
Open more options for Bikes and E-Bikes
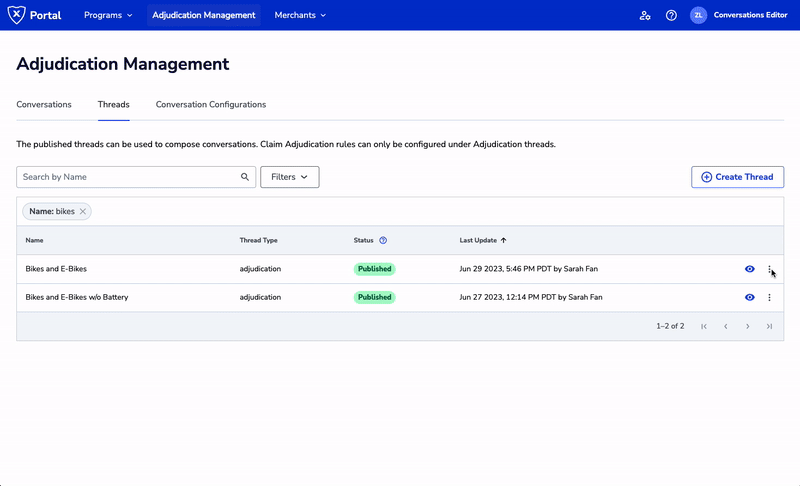(x=769, y=269)
